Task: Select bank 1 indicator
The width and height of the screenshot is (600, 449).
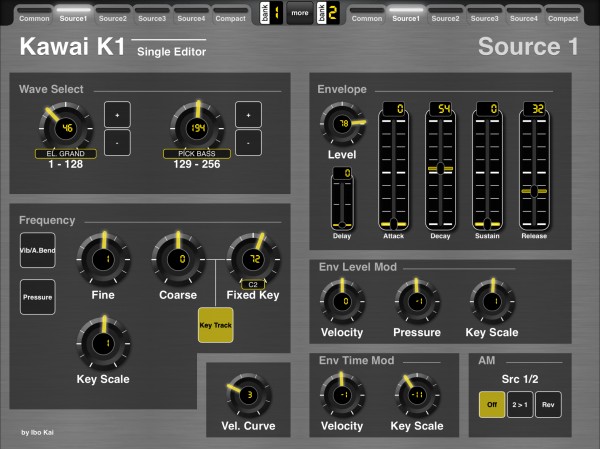Action: (x=271, y=13)
